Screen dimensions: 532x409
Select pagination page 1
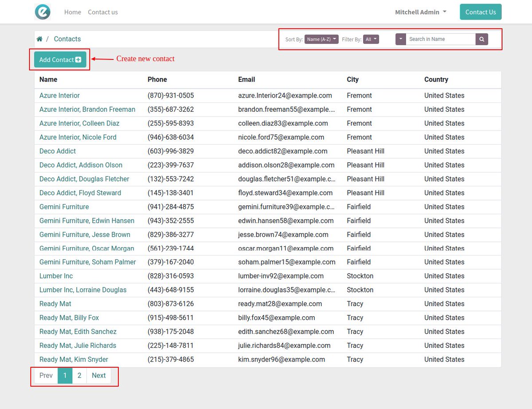(65, 375)
